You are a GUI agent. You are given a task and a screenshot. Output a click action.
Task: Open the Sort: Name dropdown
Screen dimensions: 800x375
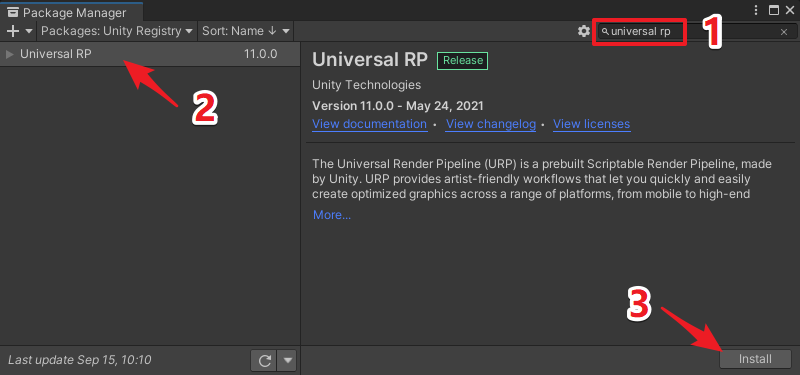pos(246,31)
